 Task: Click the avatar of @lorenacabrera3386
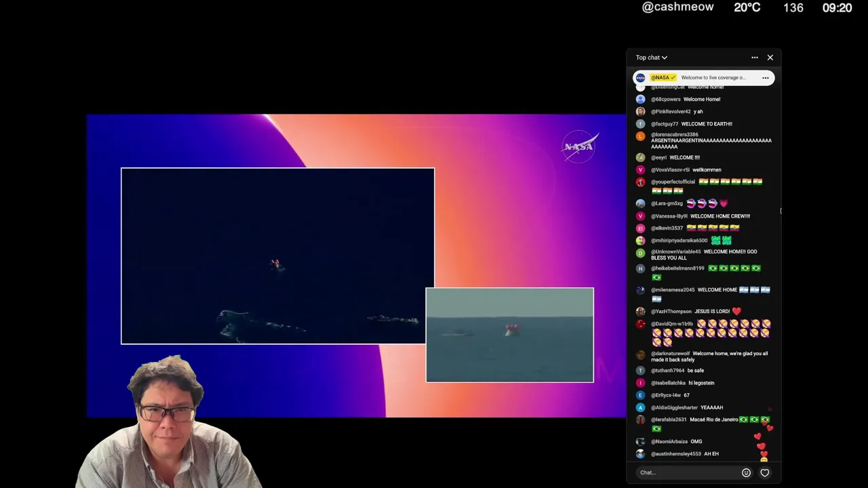coord(640,136)
